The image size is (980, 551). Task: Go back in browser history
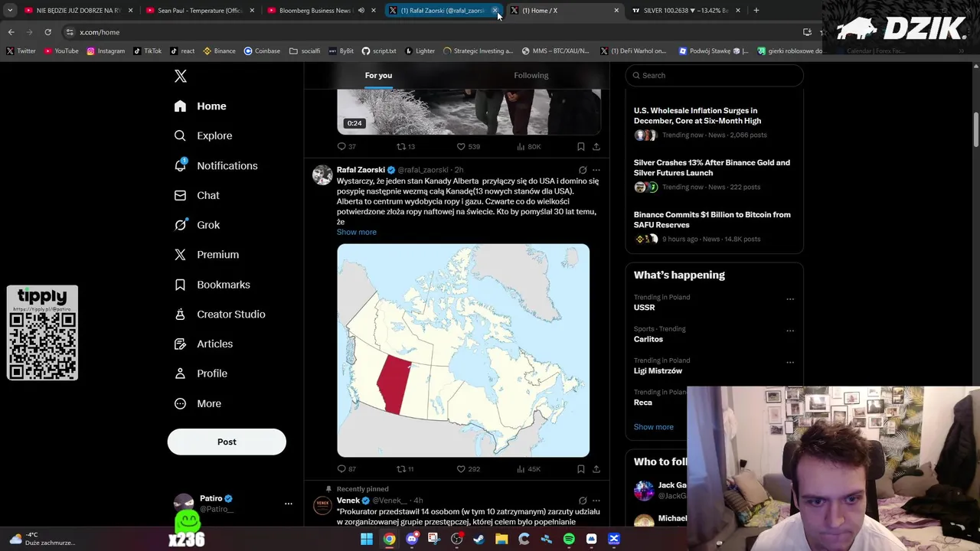pyautogui.click(x=11, y=32)
